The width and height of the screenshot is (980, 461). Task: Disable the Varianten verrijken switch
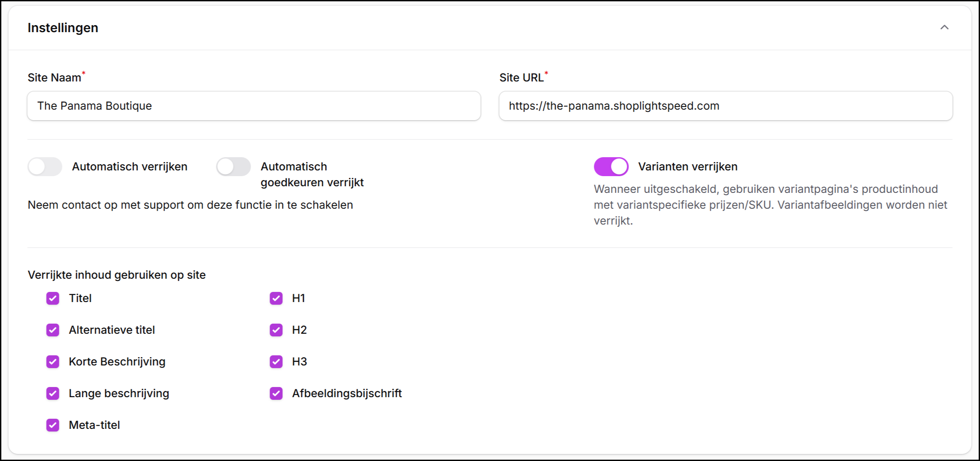coord(611,167)
